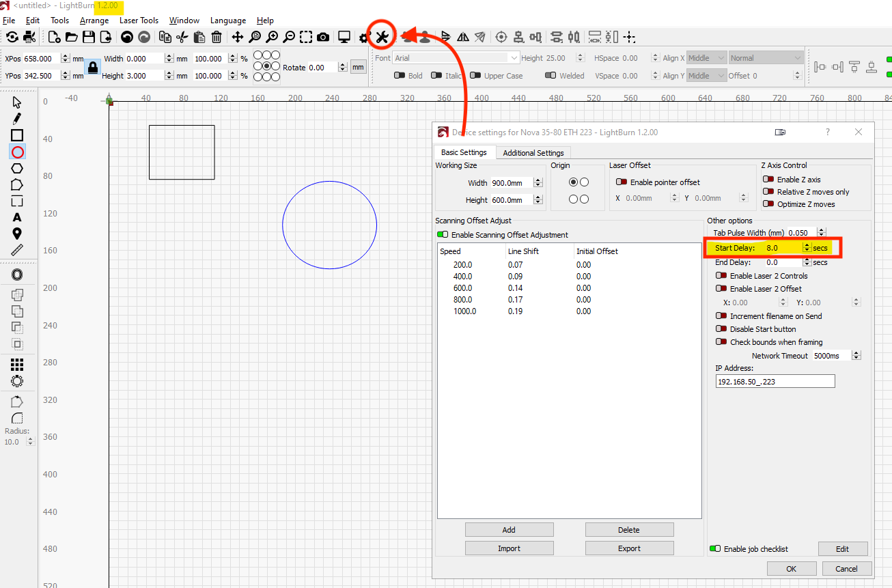Open the Laser Tools menu
The image size is (892, 588).
point(139,20)
